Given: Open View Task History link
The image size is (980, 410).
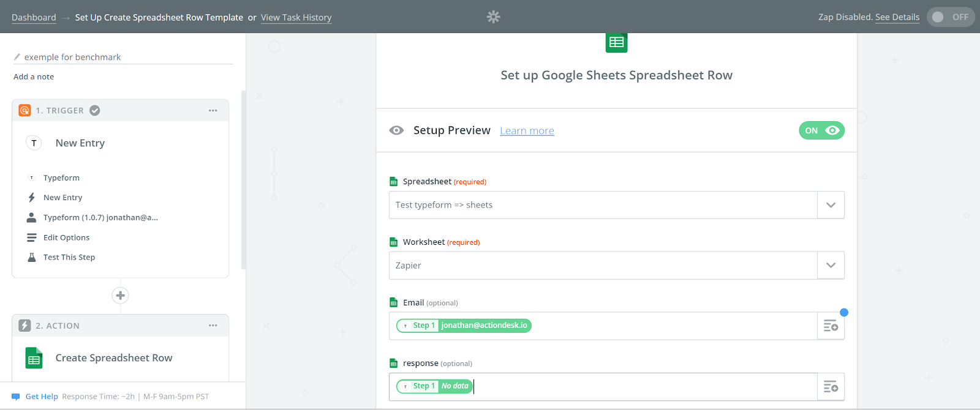Looking at the screenshot, I should pyautogui.click(x=296, y=17).
